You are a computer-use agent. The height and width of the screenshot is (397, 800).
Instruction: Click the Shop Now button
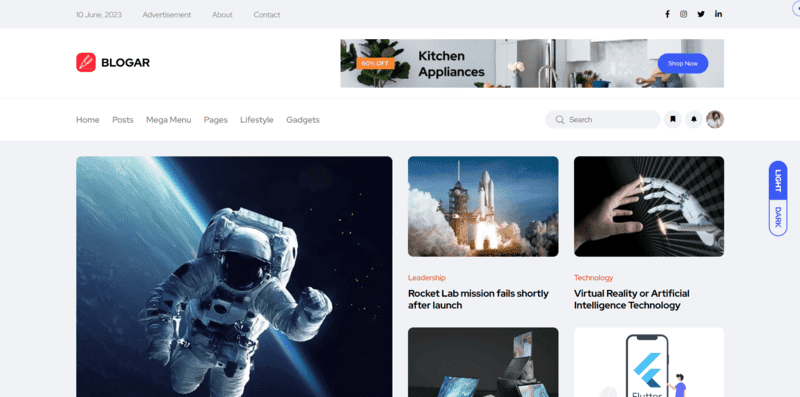683,63
